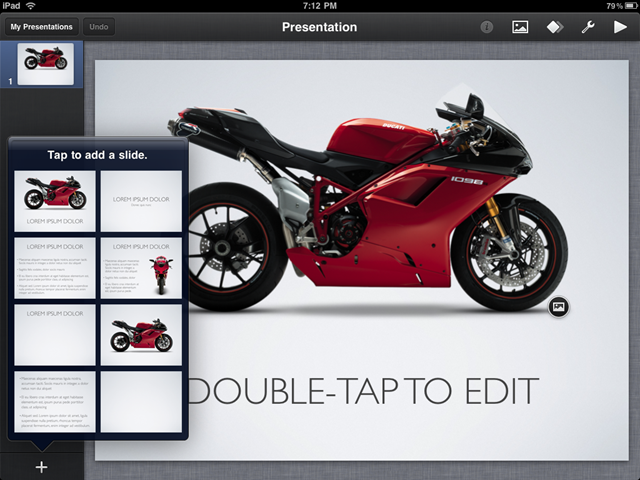Add the photo-only motorcycle layout
The image size is (640, 480).
[141, 335]
